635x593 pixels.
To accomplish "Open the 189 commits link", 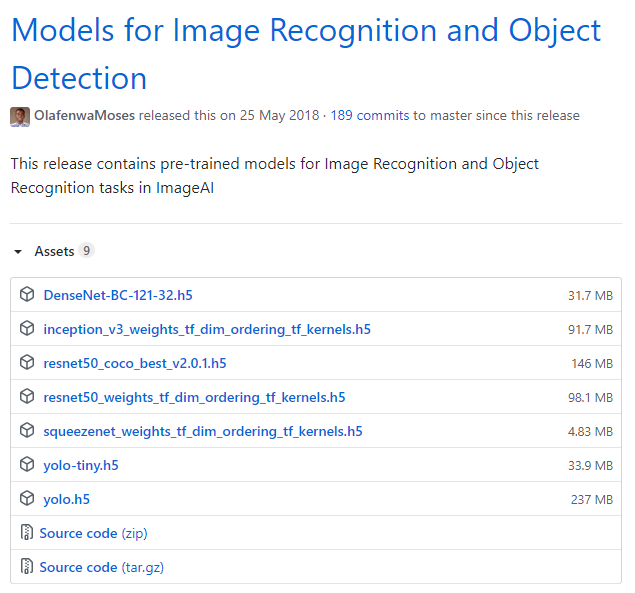I will click(x=370, y=115).
